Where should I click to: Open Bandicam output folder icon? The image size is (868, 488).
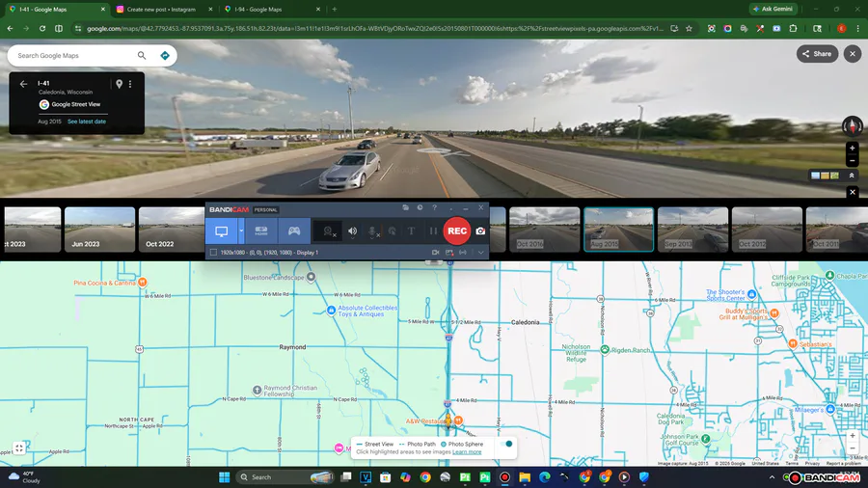point(406,207)
